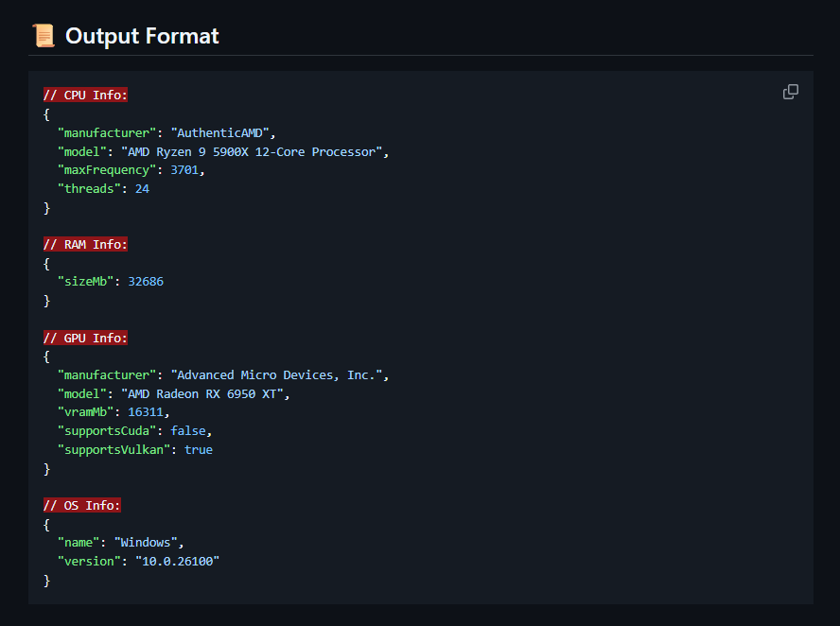840x626 pixels.
Task: Select the VRAM value 16311
Action: pos(146,411)
